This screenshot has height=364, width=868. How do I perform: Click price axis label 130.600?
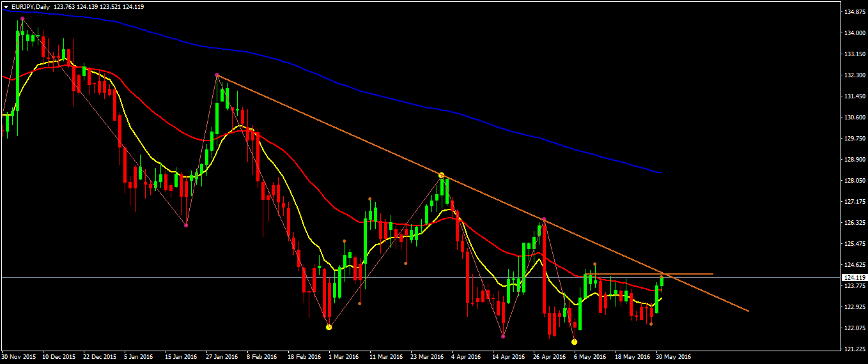tap(855, 118)
